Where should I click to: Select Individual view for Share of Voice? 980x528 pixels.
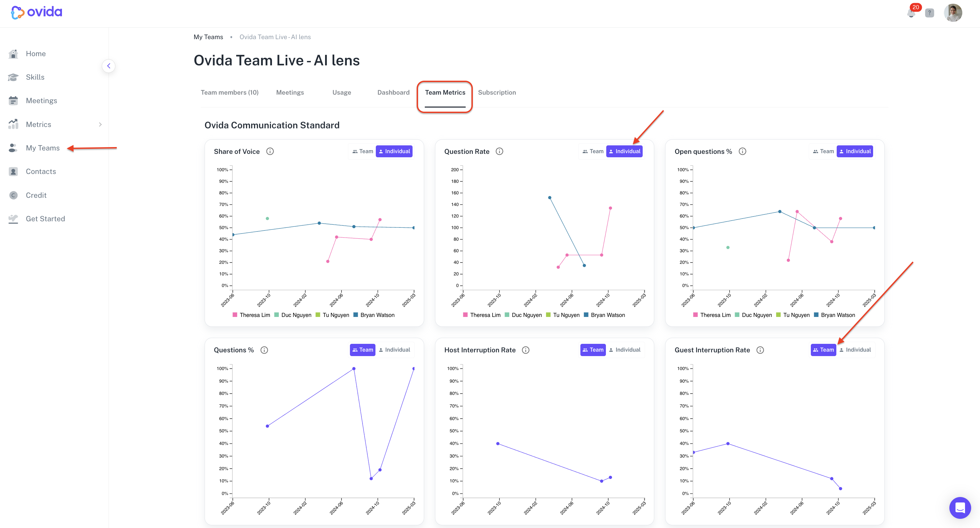coord(394,151)
